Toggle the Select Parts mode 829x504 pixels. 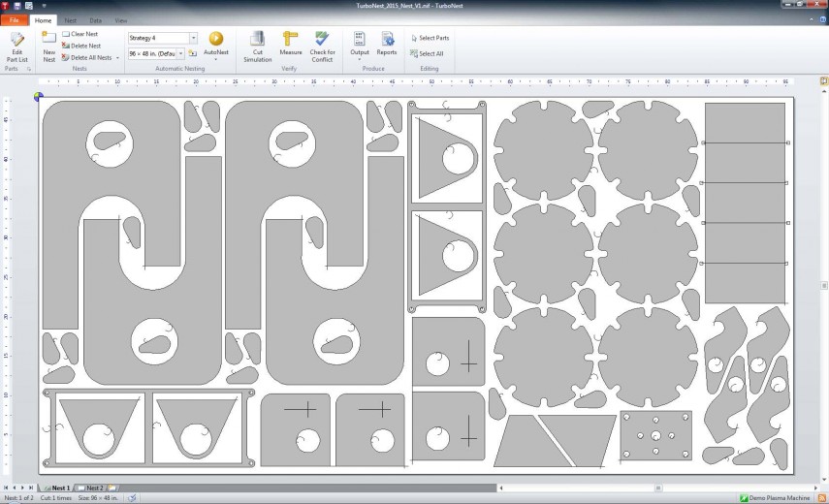click(x=430, y=38)
